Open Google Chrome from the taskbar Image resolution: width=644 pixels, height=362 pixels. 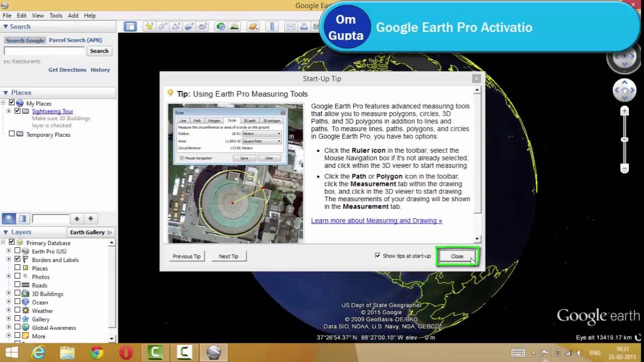coord(97,353)
